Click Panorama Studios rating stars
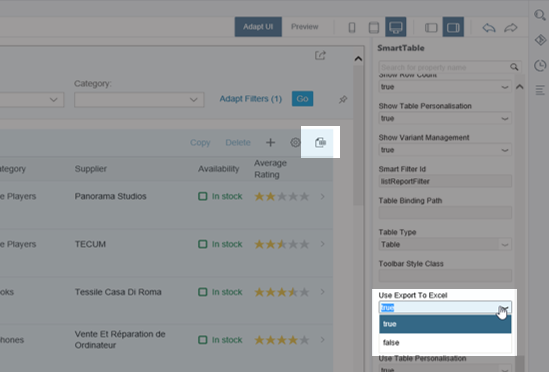This screenshot has height=372, width=549. pos(282,197)
